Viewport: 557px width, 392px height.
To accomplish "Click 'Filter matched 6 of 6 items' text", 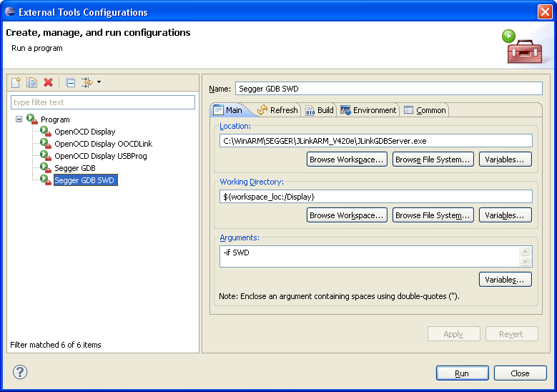I will (56, 345).
